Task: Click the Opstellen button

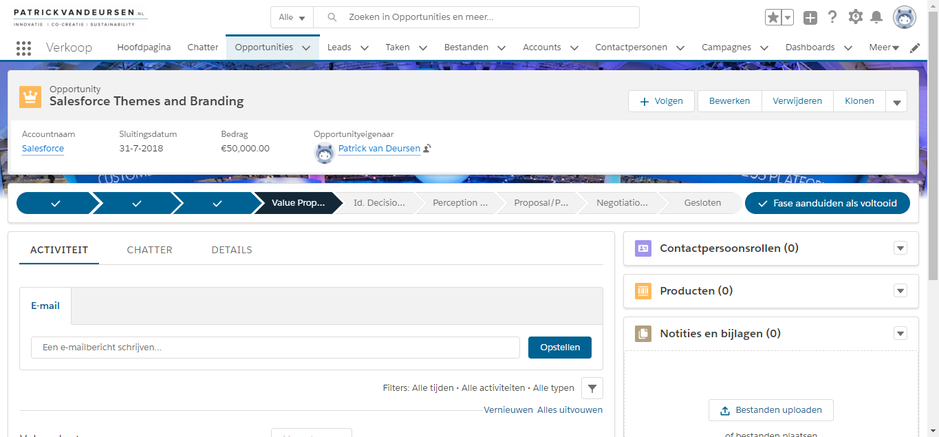Action: (560, 347)
